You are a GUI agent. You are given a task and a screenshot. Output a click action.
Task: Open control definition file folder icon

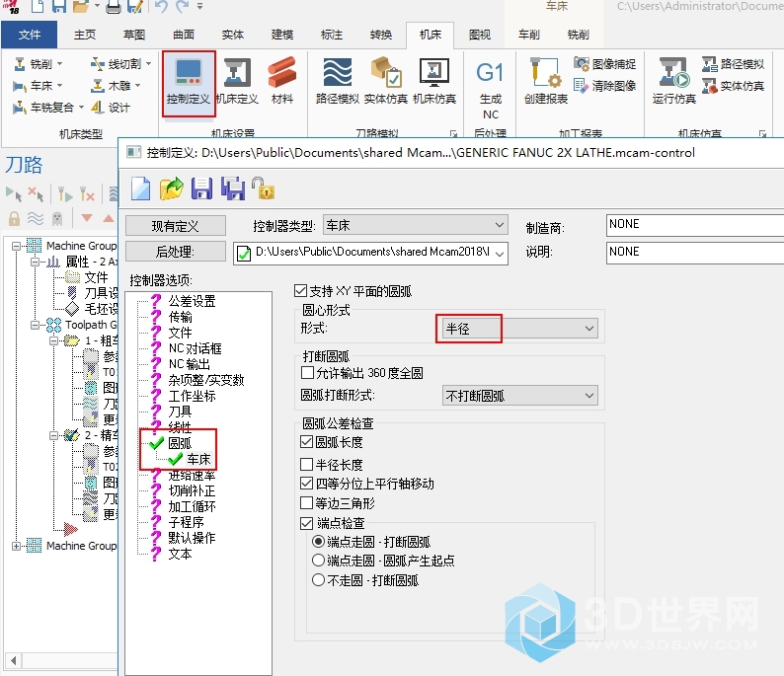[x=171, y=188]
